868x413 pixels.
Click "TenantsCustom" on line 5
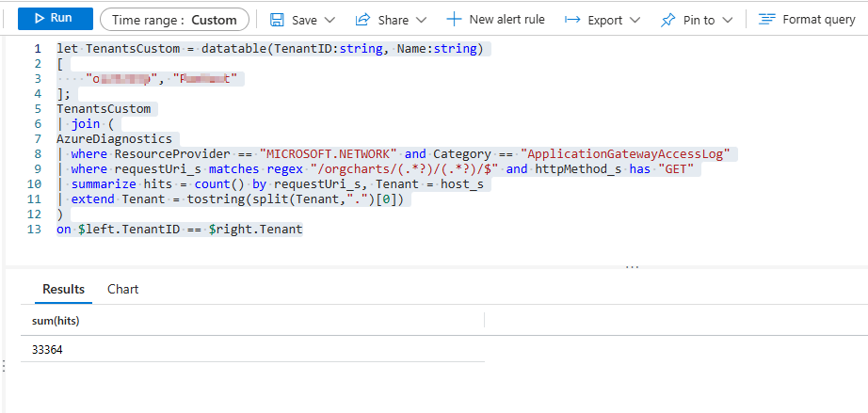(104, 109)
